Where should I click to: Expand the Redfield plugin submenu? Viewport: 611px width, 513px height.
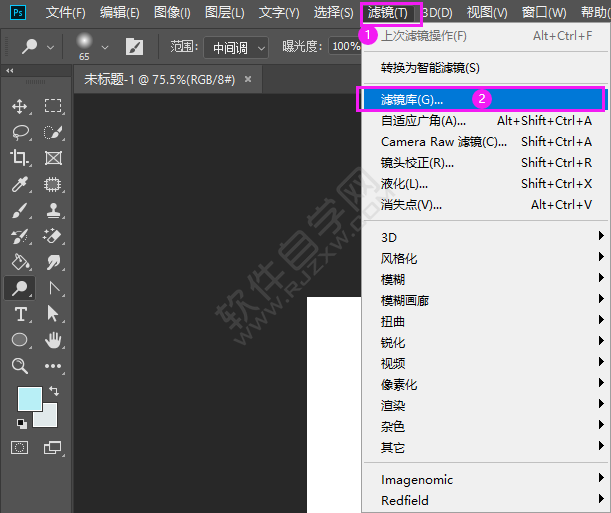[486, 500]
